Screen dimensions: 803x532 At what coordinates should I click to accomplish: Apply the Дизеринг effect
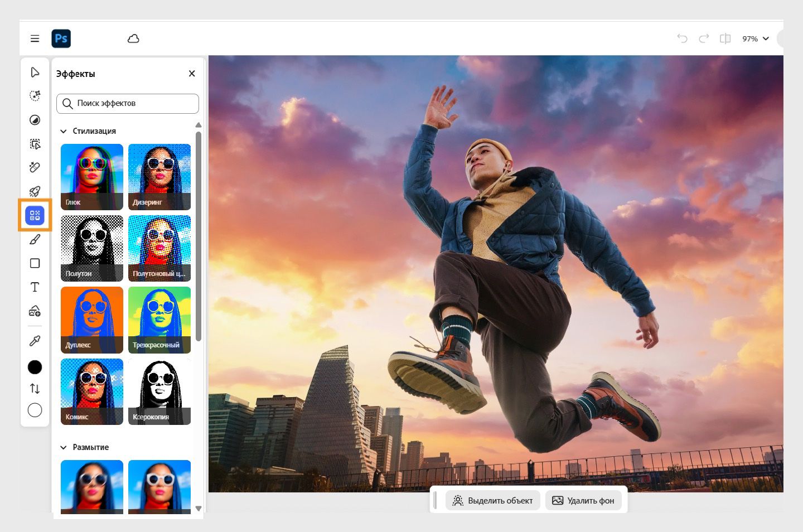[159, 177]
